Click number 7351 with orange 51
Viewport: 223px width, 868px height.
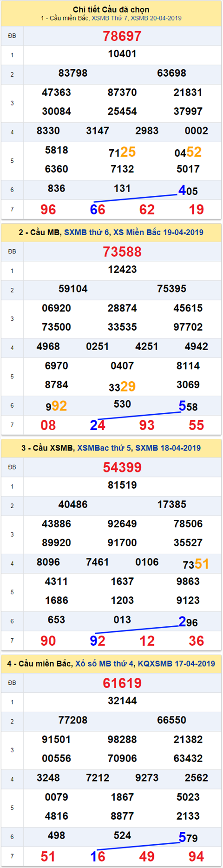pos(196,564)
